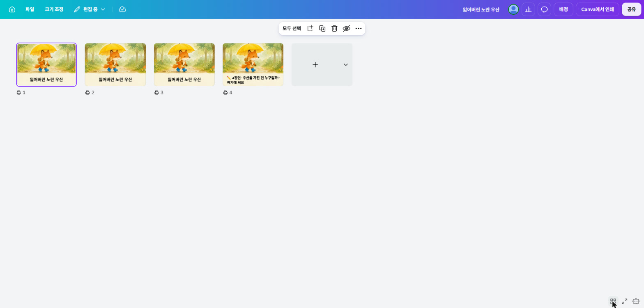Expand the add page options chevron
This screenshot has height=308, width=644.
[346, 65]
